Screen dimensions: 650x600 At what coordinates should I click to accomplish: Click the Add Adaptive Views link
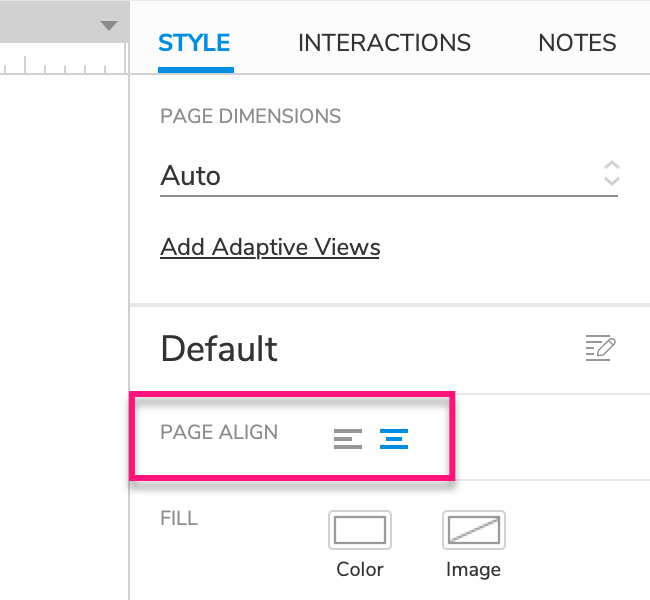tap(270, 247)
